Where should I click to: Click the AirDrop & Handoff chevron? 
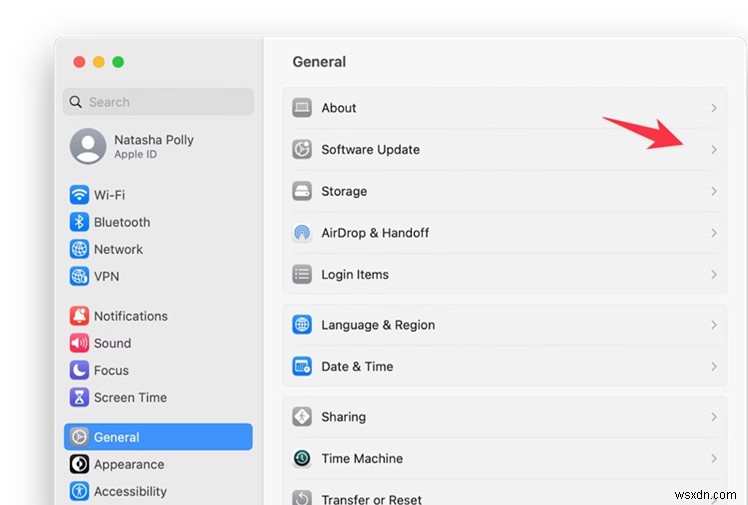pos(714,233)
